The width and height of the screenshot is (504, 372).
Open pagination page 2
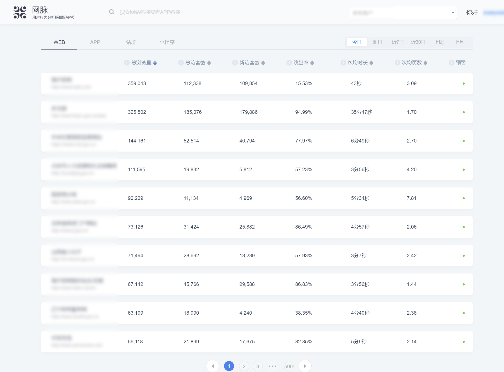point(244,366)
